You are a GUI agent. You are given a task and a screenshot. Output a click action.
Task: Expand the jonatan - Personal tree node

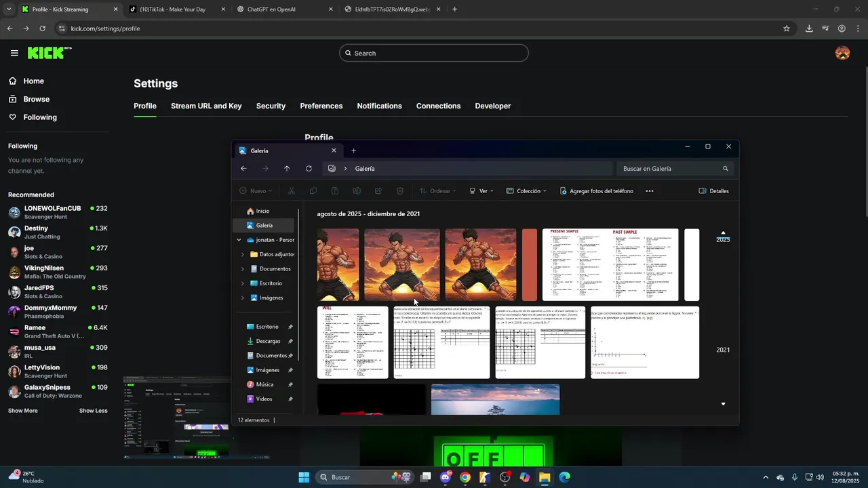pyautogui.click(x=239, y=240)
